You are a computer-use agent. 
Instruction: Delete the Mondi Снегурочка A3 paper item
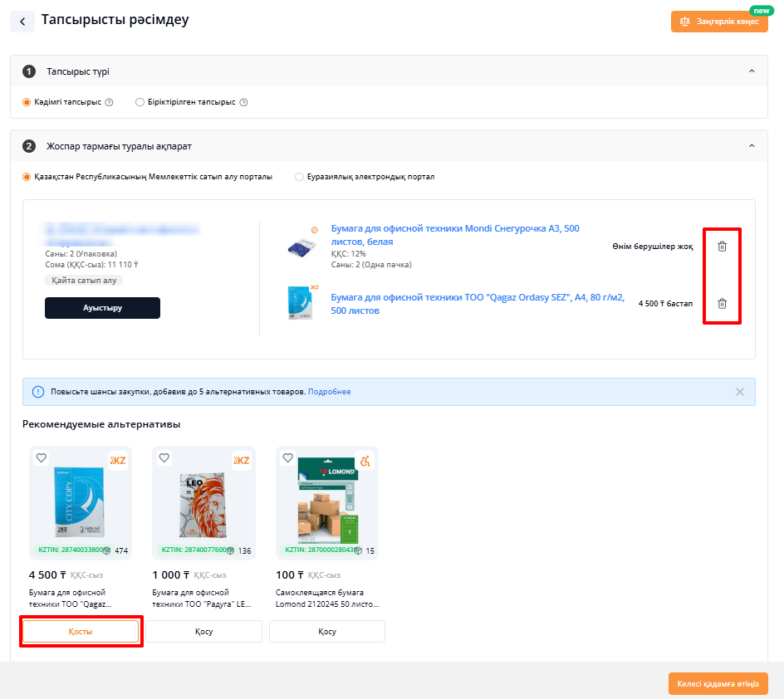pos(722,247)
